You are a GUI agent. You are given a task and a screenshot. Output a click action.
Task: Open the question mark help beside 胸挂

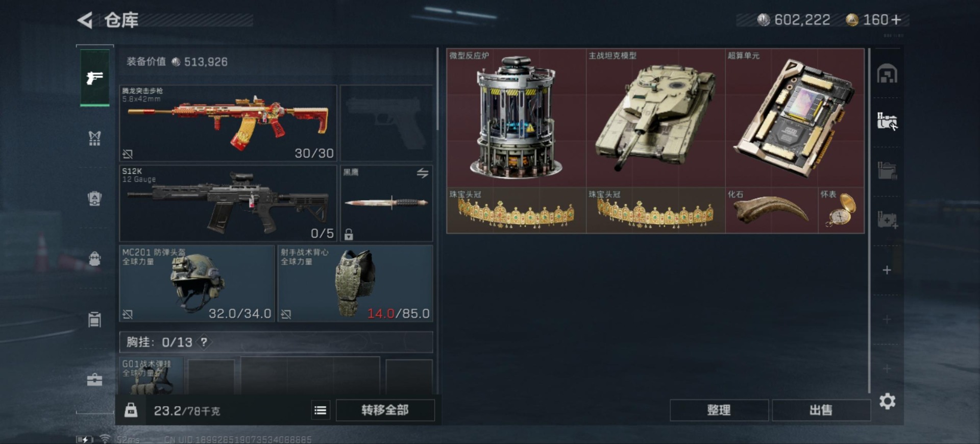(x=204, y=342)
